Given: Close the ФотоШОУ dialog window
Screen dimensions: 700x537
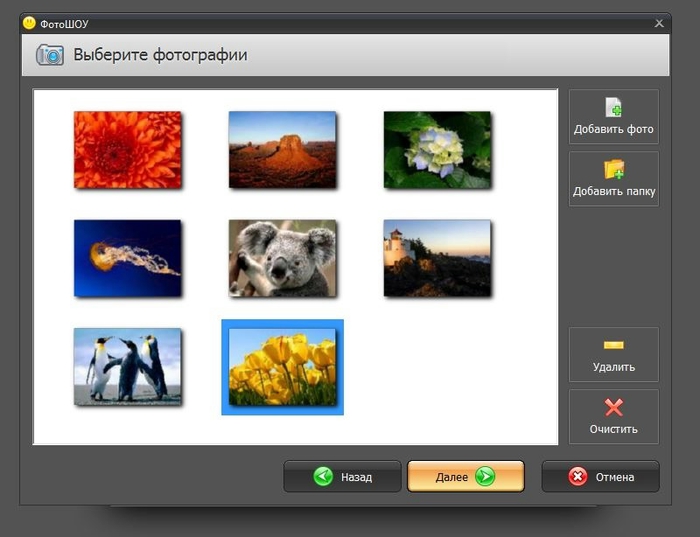Looking at the screenshot, I should point(659,23).
